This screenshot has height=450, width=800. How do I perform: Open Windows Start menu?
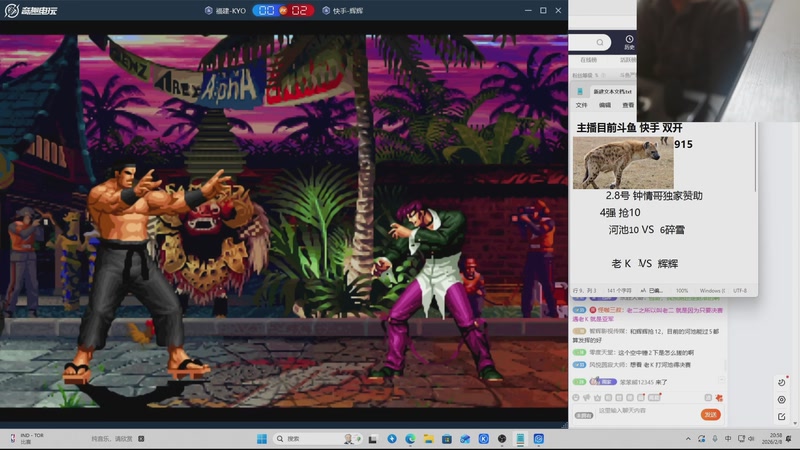[262, 439]
